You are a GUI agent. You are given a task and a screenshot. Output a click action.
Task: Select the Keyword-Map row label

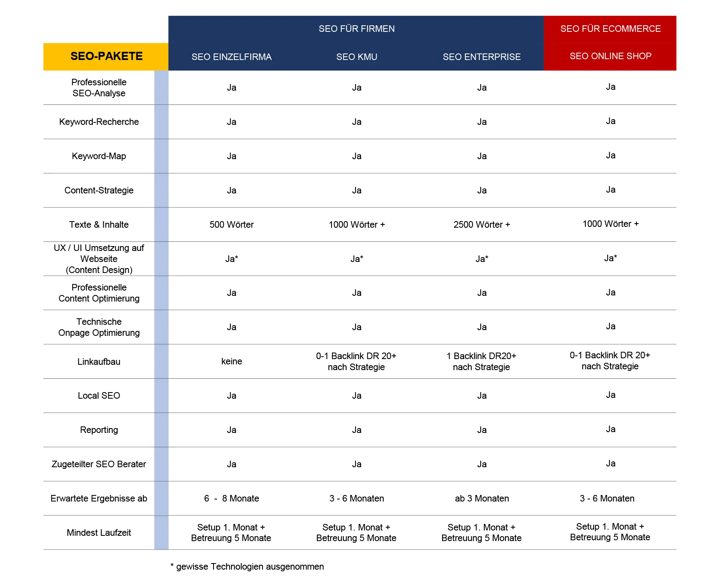99,156
